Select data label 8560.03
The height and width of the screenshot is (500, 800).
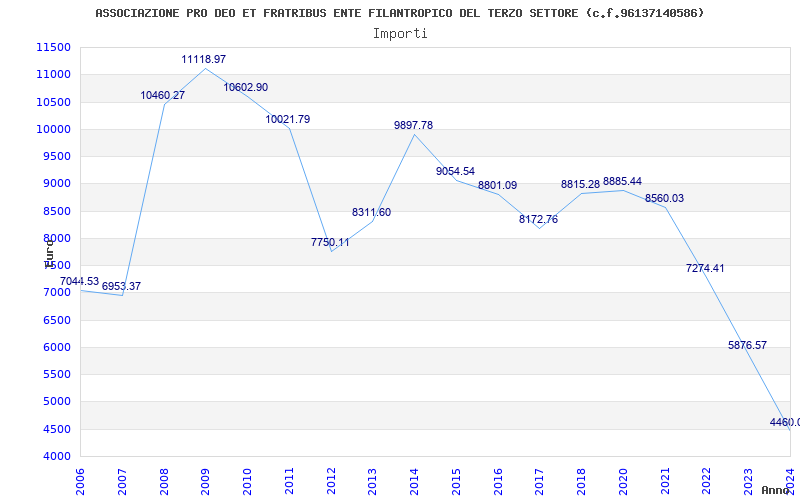point(664,198)
